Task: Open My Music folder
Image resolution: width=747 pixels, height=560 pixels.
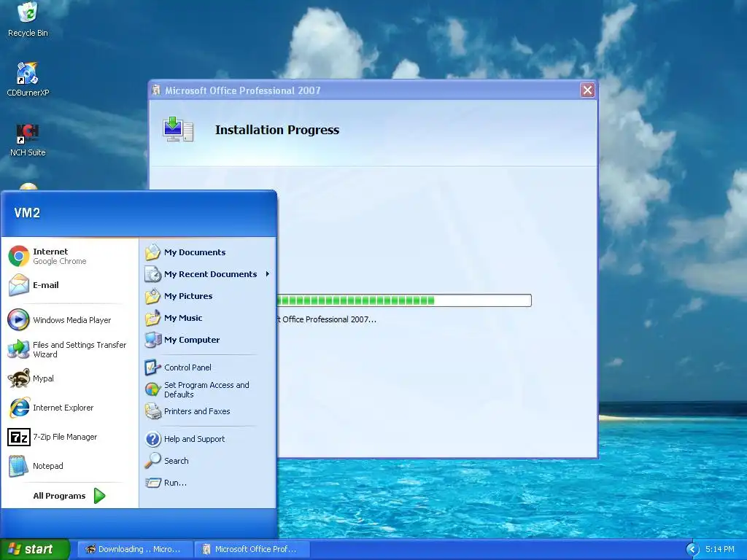Action: point(174,318)
